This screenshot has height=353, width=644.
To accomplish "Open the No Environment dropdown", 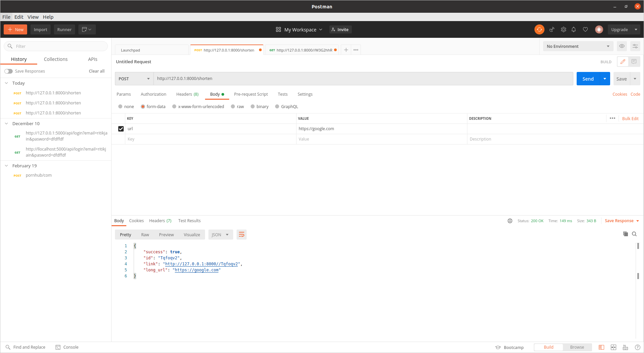I will (x=578, y=46).
